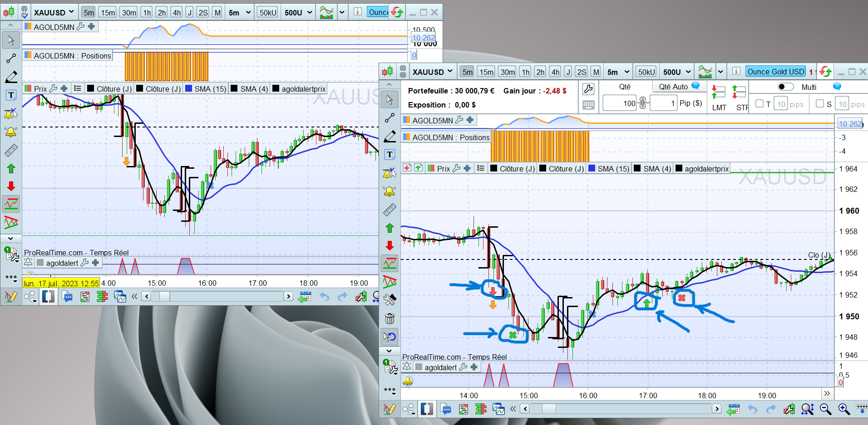Choose the text tool in left chart window
The height and width of the screenshot is (425, 868).
point(11,95)
